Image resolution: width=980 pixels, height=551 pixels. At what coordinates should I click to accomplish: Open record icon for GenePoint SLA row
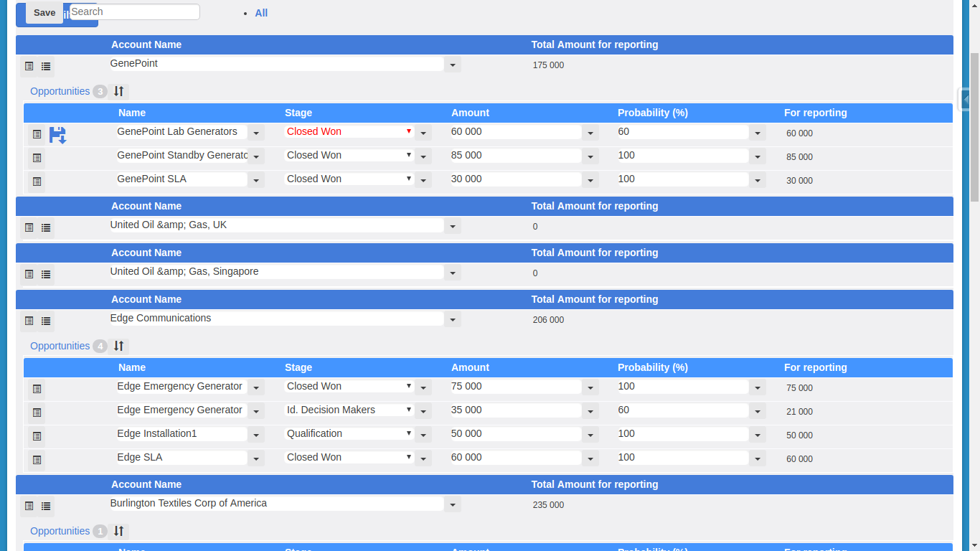(x=37, y=182)
